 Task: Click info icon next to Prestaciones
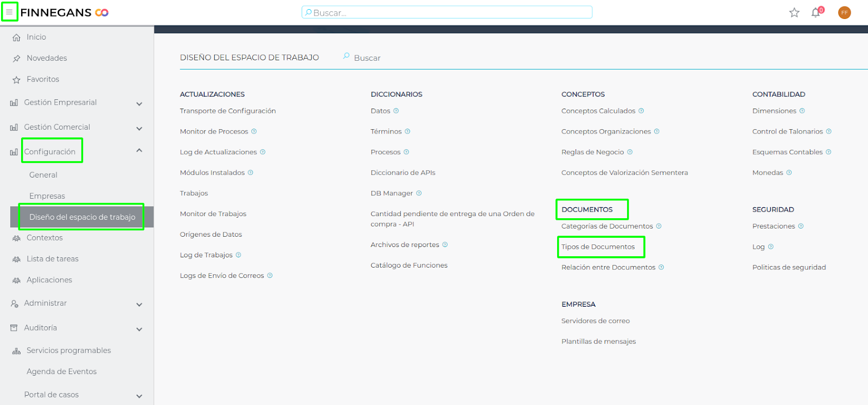pos(801,226)
